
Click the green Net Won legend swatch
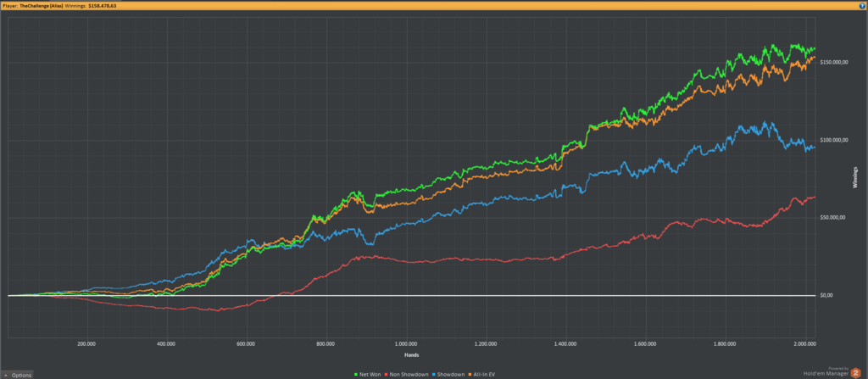click(355, 375)
